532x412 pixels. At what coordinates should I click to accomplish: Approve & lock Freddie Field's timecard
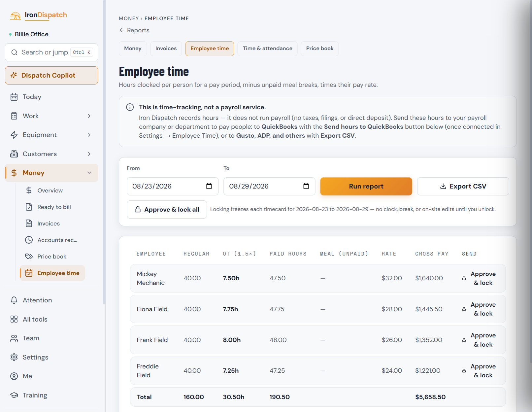point(479,371)
